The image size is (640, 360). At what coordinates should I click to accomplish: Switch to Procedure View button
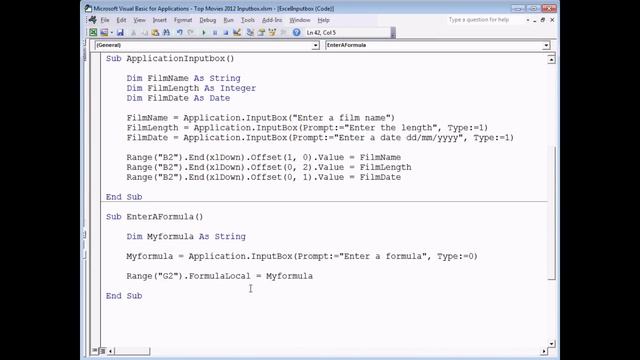(95, 351)
